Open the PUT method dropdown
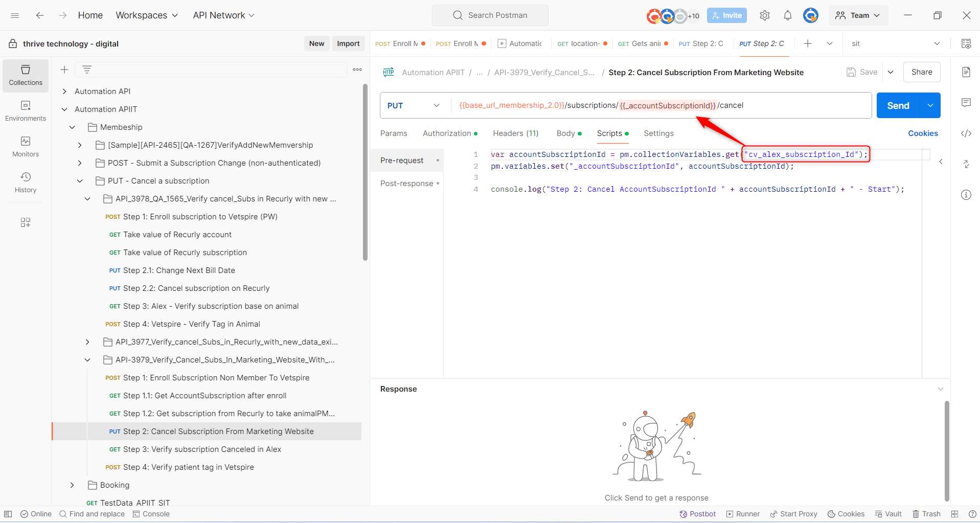 tap(414, 105)
